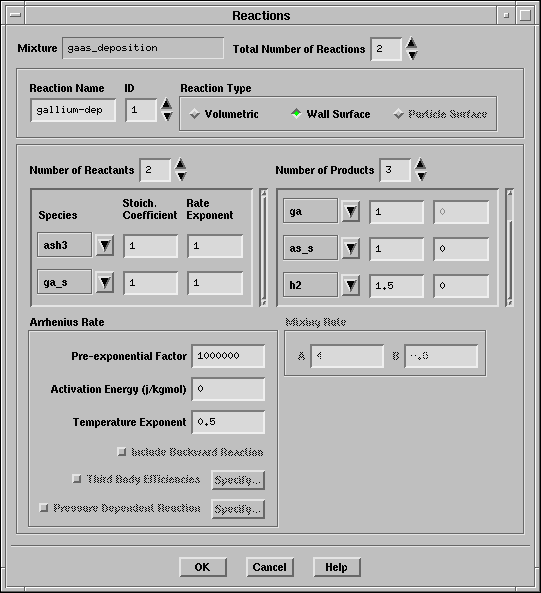Screen dimensions: 541x593
Task: Decrease Total Number of Reactions with down arrow
Action: pos(411,55)
